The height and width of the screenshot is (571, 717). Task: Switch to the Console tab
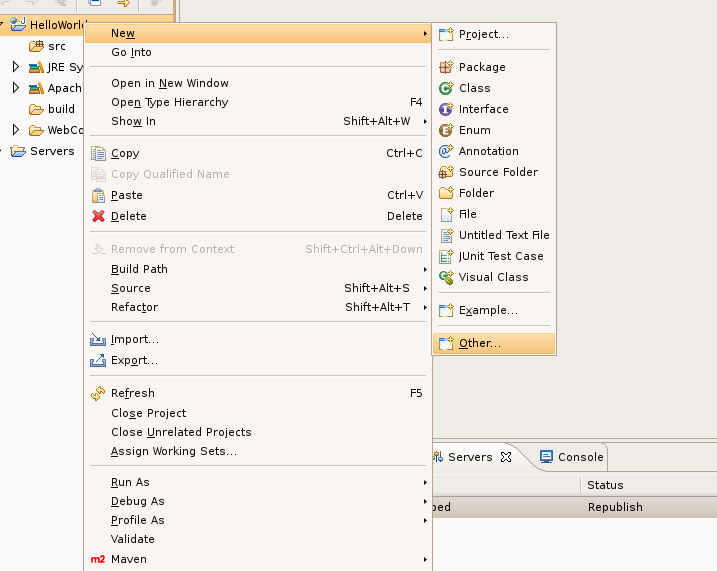point(571,457)
